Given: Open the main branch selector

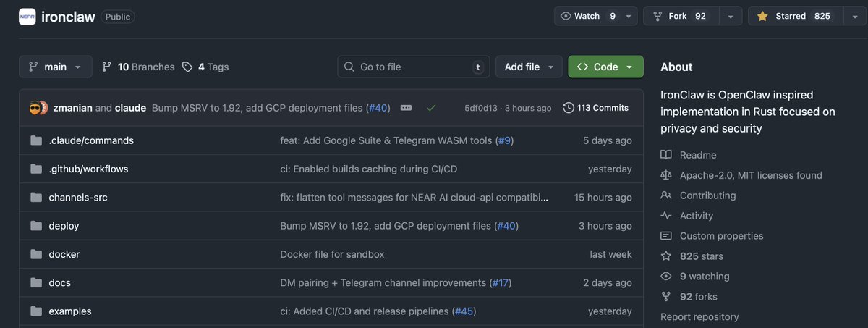Looking at the screenshot, I should pyautogui.click(x=56, y=67).
